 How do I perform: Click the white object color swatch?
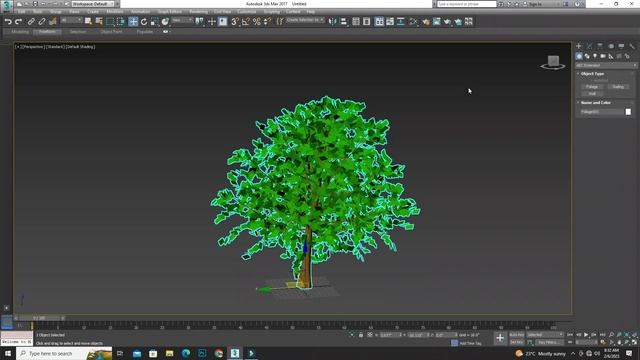(x=628, y=111)
